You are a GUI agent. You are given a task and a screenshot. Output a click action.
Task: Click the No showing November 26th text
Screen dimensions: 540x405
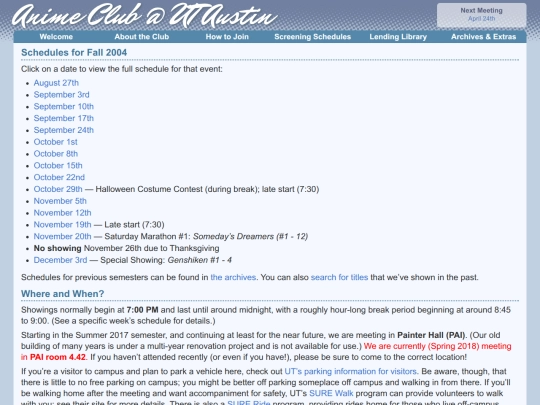[126, 248]
